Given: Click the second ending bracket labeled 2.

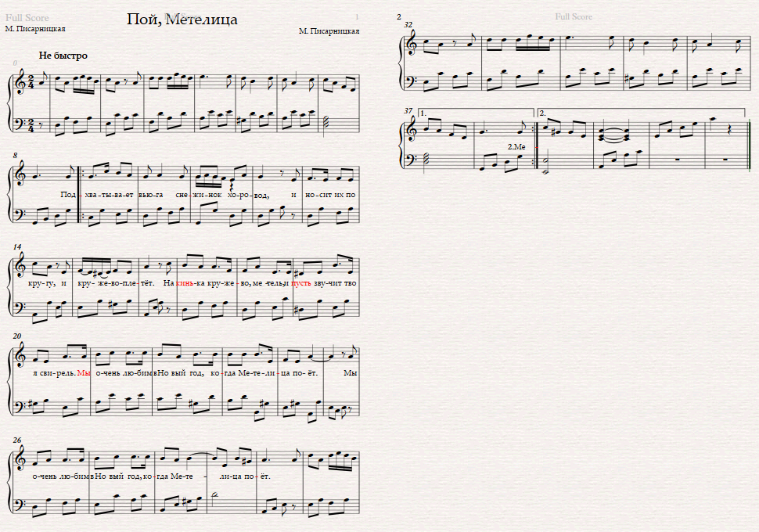Looking at the screenshot, I should [x=641, y=113].
